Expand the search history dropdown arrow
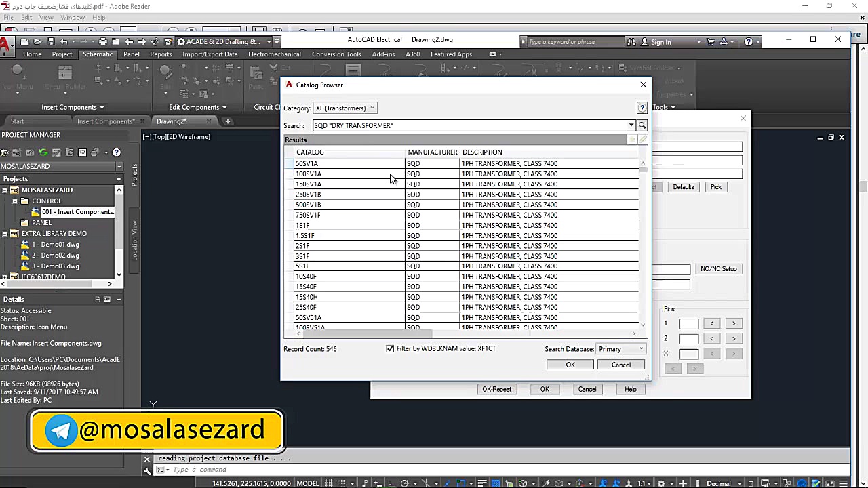Viewport: 868px width, 488px height. click(x=631, y=125)
